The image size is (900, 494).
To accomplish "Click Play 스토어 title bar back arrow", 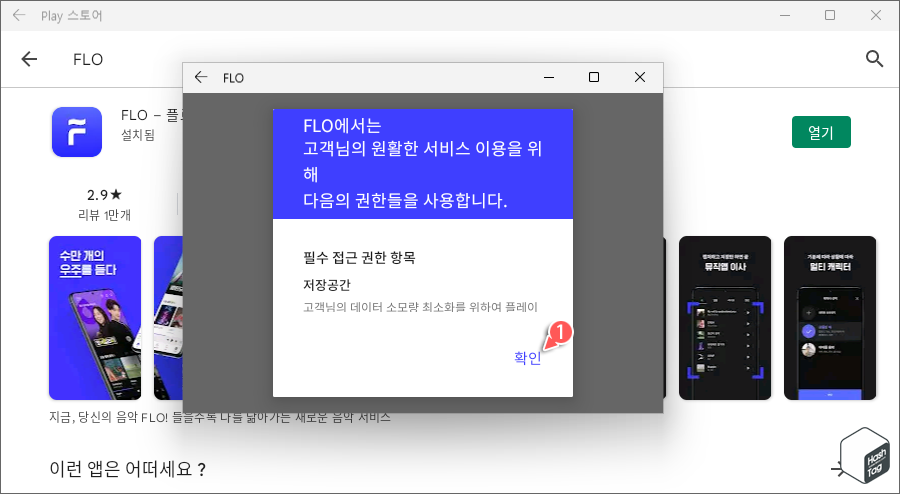I will pyautogui.click(x=19, y=15).
